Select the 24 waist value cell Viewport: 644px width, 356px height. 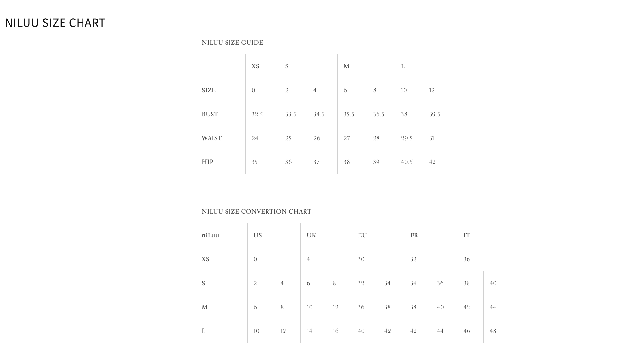pyautogui.click(x=255, y=138)
